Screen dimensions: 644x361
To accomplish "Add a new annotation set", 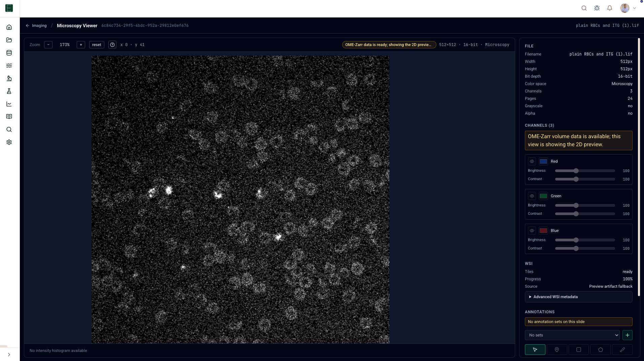I will tap(628, 335).
